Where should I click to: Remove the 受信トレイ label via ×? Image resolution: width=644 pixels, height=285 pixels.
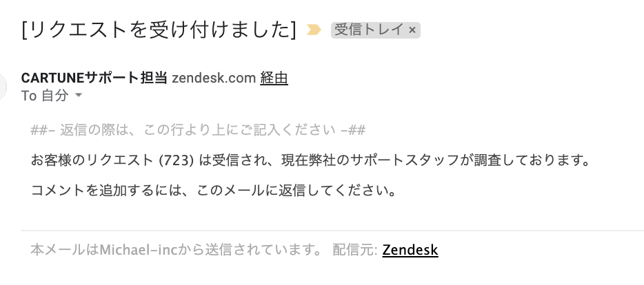tap(412, 30)
